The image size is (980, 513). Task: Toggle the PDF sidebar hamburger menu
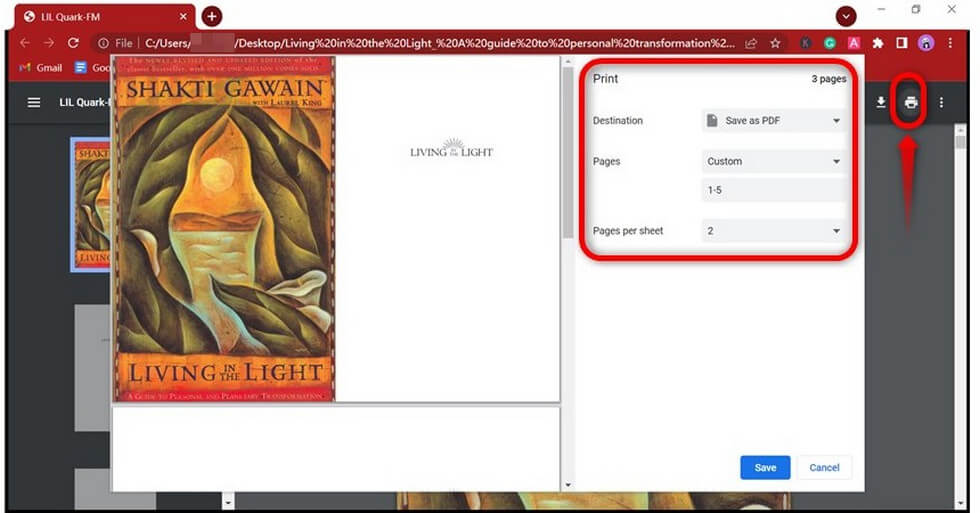pos(34,103)
